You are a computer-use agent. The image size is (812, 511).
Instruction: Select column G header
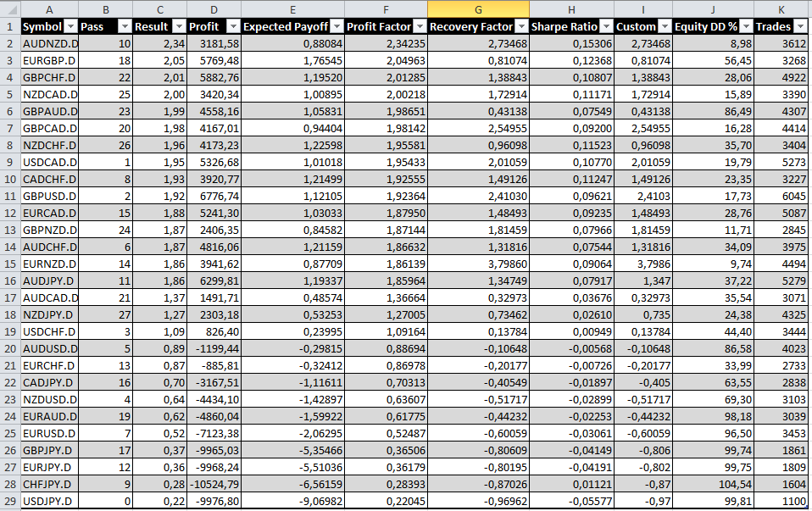coord(479,9)
